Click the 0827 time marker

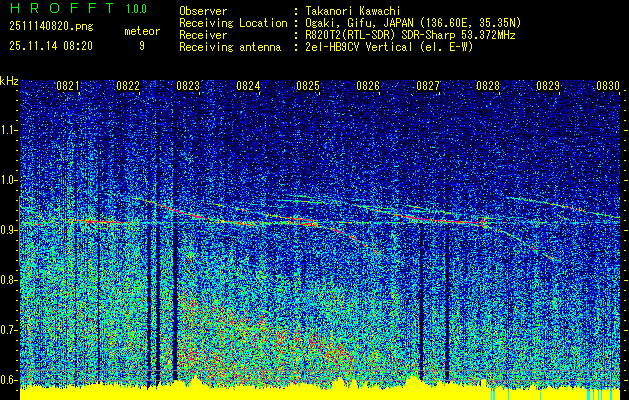pos(428,85)
